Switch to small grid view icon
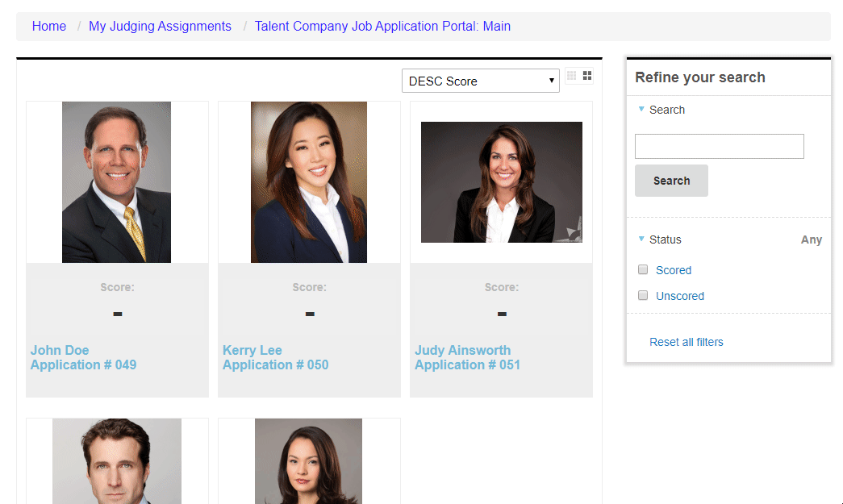This screenshot has width=843, height=504. (x=571, y=76)
